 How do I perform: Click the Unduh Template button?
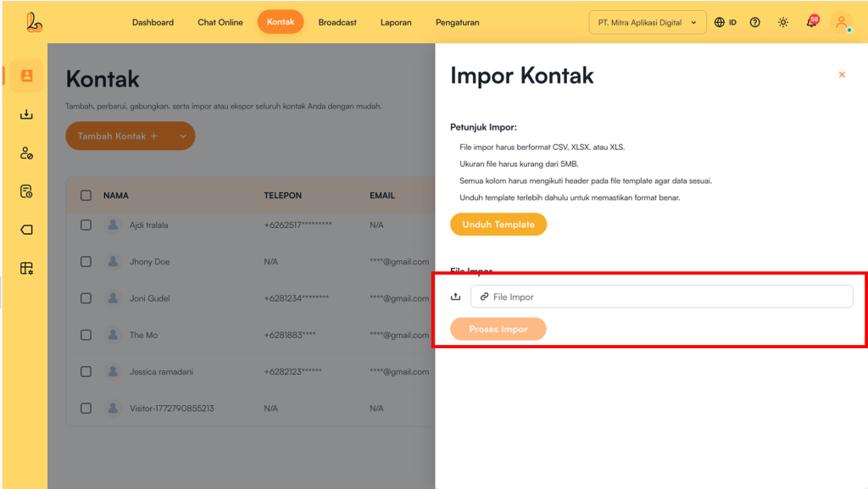[x=498, y=225]
